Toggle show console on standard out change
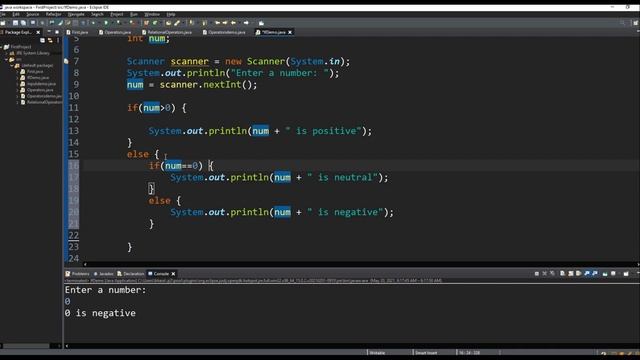This screenshot has width=640, height=360. coord(587,273)
